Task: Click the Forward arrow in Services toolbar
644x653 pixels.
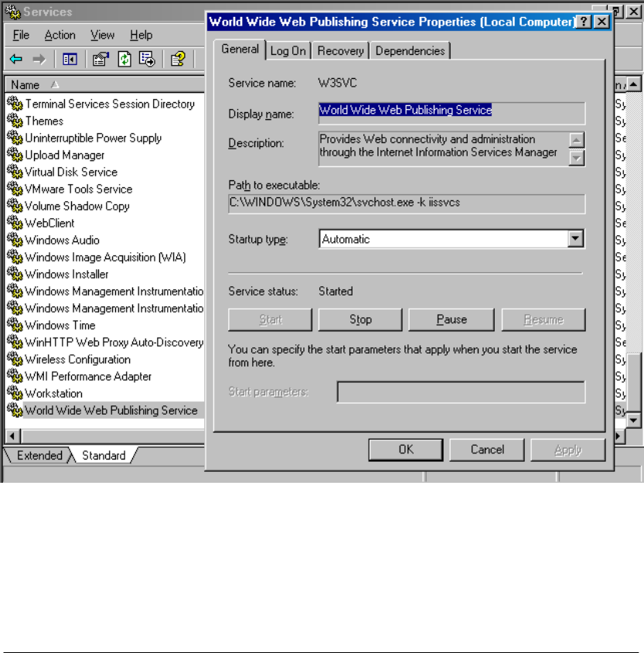Action: click(x=39, y=59)
